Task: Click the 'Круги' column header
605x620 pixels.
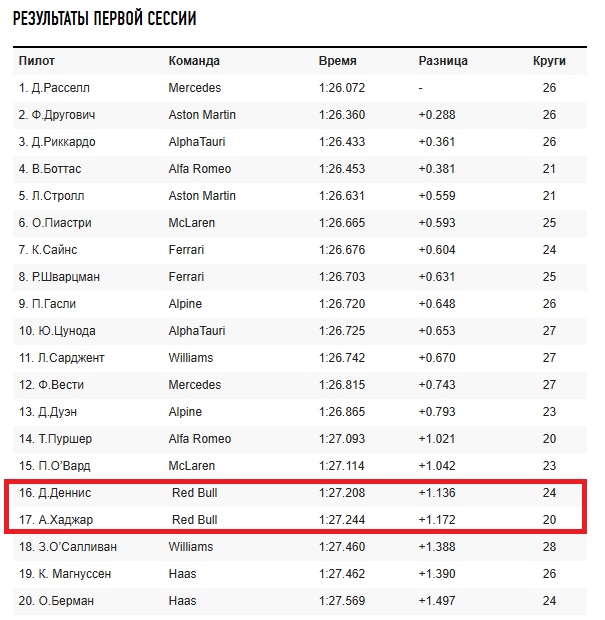Action: tap(549, 61)
